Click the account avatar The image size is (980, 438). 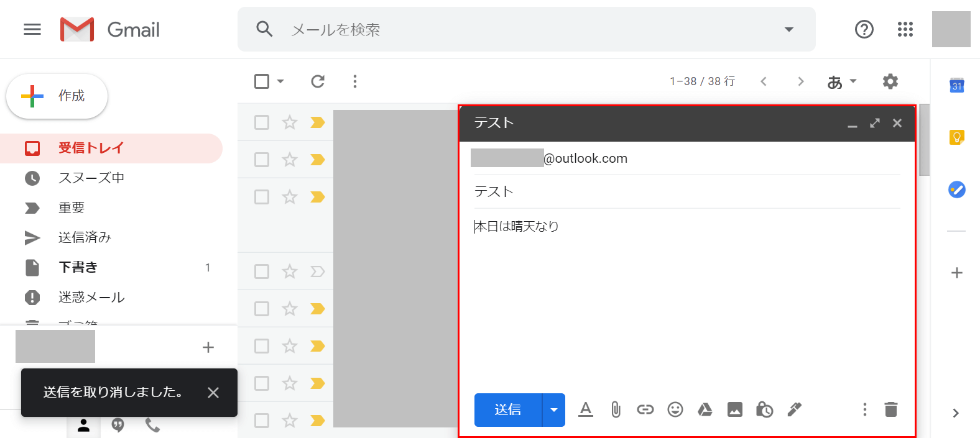click(x=951, y=29)
